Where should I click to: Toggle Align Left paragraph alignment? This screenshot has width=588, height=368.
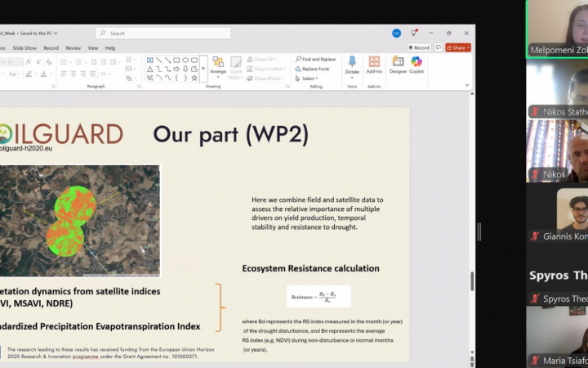click(x=64, y=74)
